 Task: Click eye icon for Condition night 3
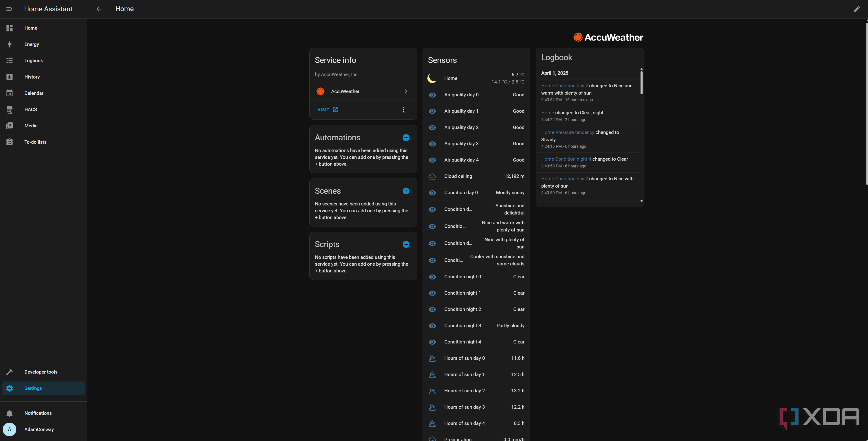pos(432,326)
